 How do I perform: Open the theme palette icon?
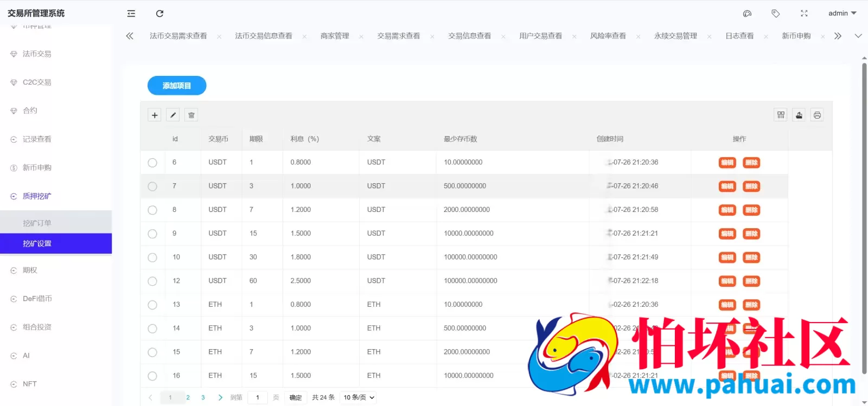747,14
